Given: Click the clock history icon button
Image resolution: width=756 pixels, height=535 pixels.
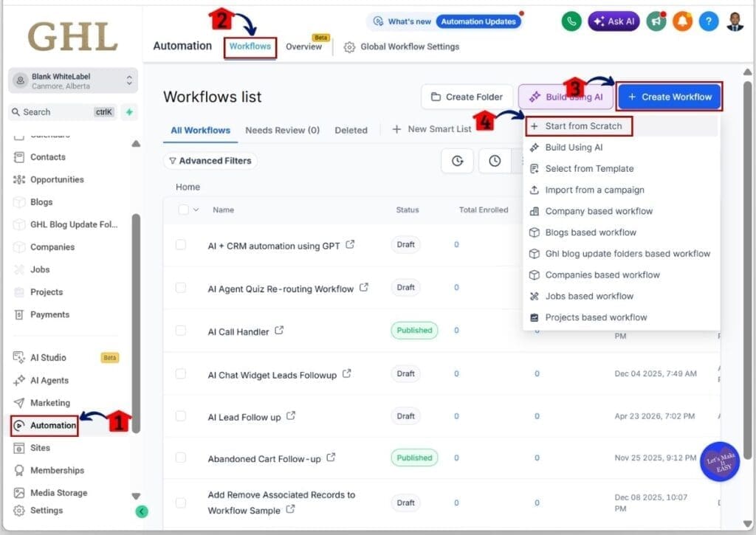Looking at the screenshot, I should pyautogui.click(x=495, y=161).
